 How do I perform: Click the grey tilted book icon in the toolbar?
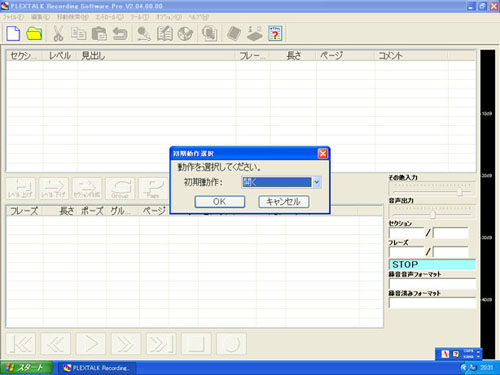234,34
